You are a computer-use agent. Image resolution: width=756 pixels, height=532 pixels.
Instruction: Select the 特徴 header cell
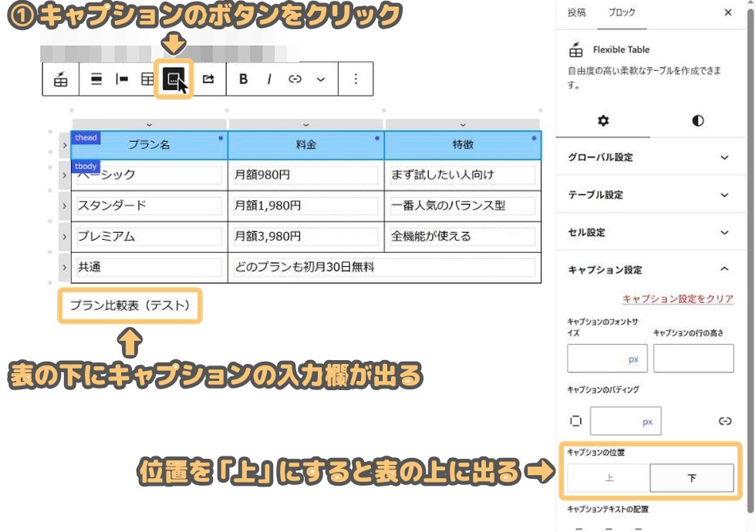[463, 145]
